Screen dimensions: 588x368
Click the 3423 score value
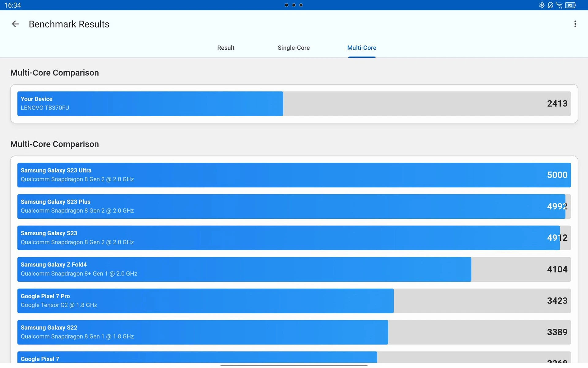[x=557, y=301]
